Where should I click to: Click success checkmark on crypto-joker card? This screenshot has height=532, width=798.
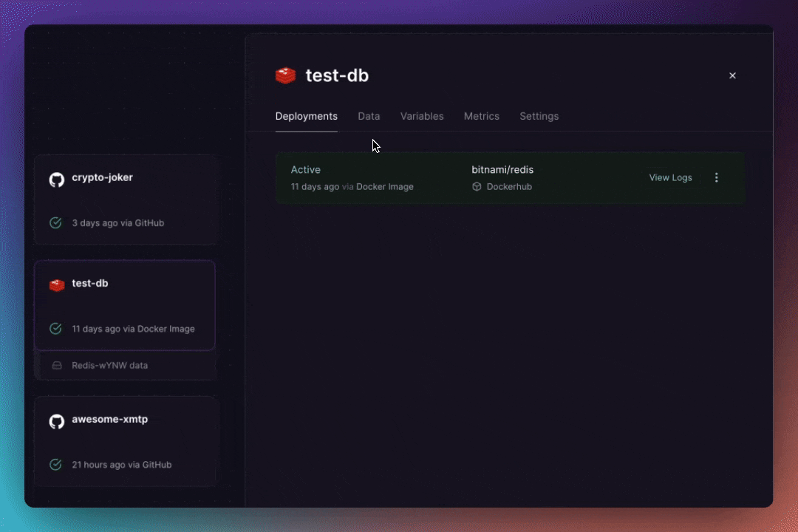[55, 223]
